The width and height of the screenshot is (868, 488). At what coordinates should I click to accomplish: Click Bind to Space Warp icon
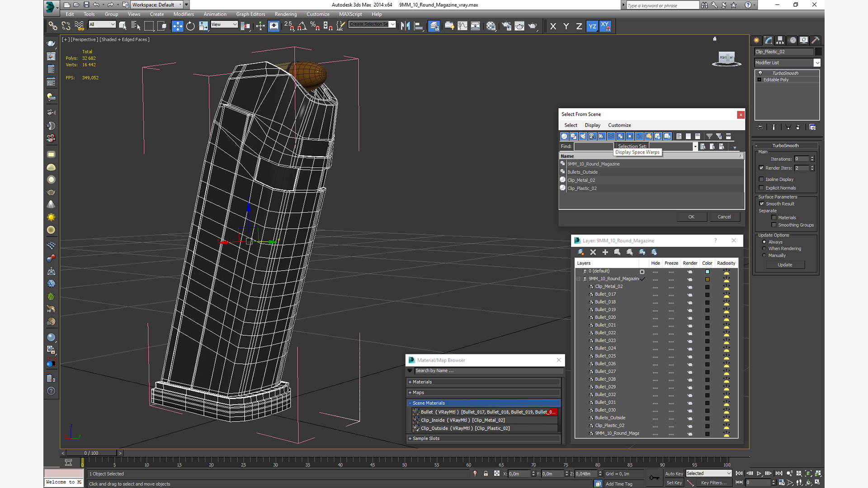tap(79, 26)
